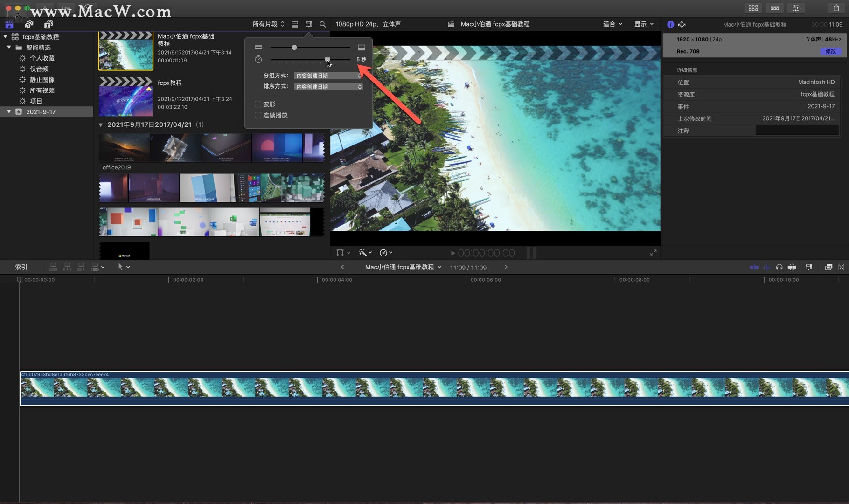Click the clip appearance filmstrip icon

pyautogui.click(x=309, y=24)
